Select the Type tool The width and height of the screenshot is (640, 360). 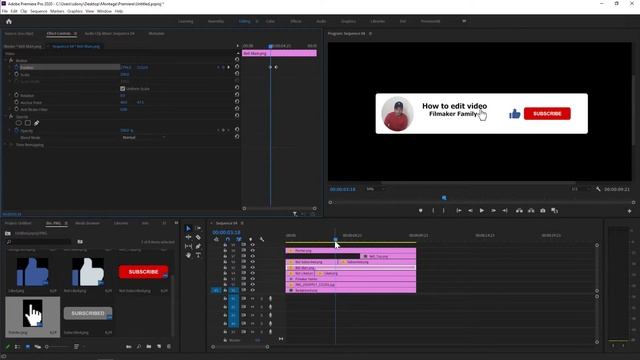point(198,256)
